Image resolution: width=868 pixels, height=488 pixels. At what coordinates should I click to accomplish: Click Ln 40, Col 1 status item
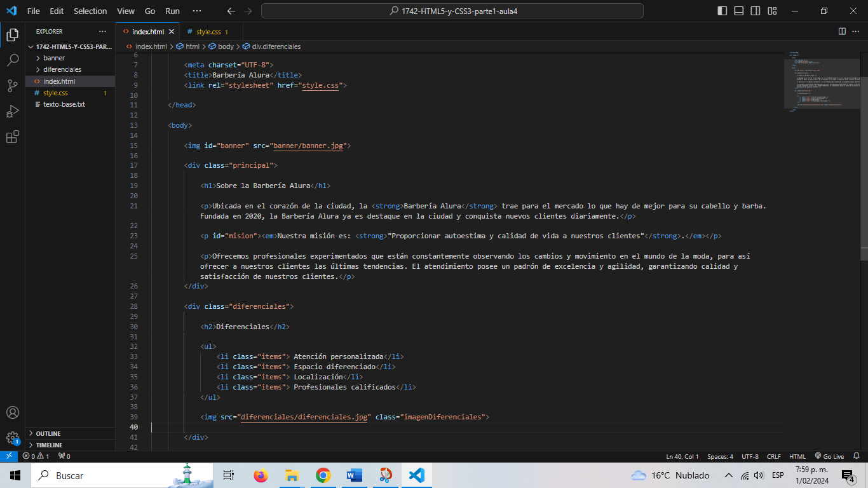coord(682,456)
